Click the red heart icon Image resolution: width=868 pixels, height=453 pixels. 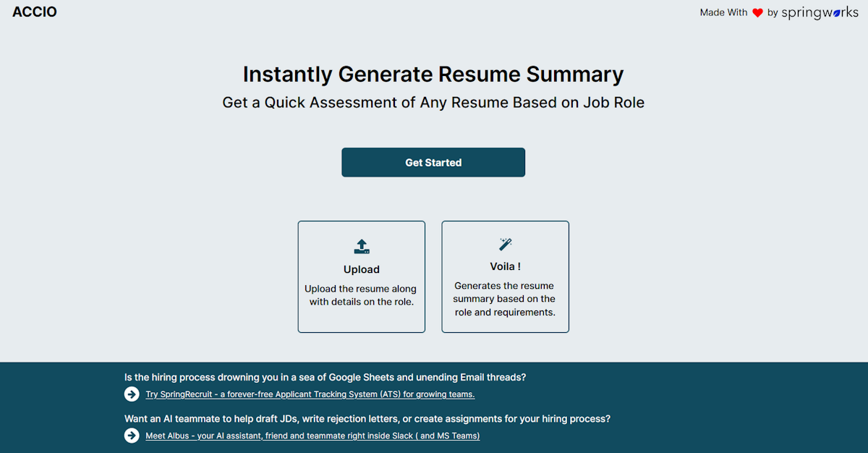[757, 13]
